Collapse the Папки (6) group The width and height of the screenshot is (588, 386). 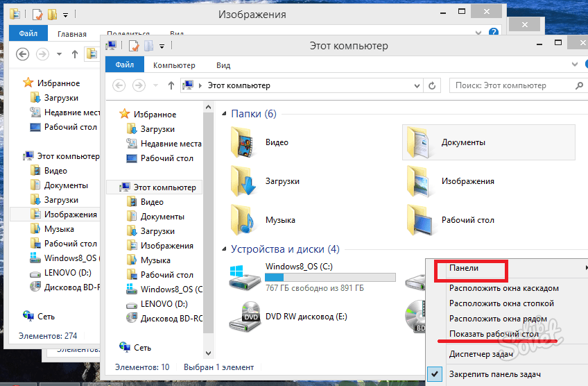[224, 113]
